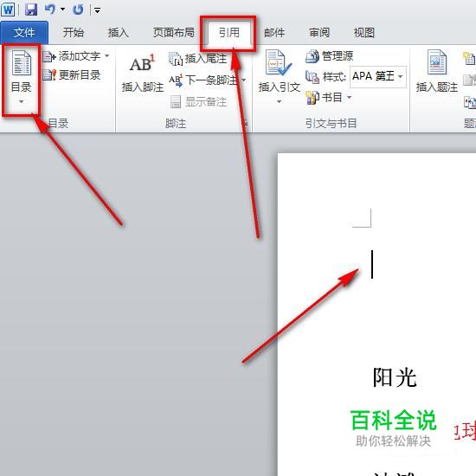Viewport: 476px width, 476px height.
Task: Select the 引用 references tab
Action: tap(228, 33)
